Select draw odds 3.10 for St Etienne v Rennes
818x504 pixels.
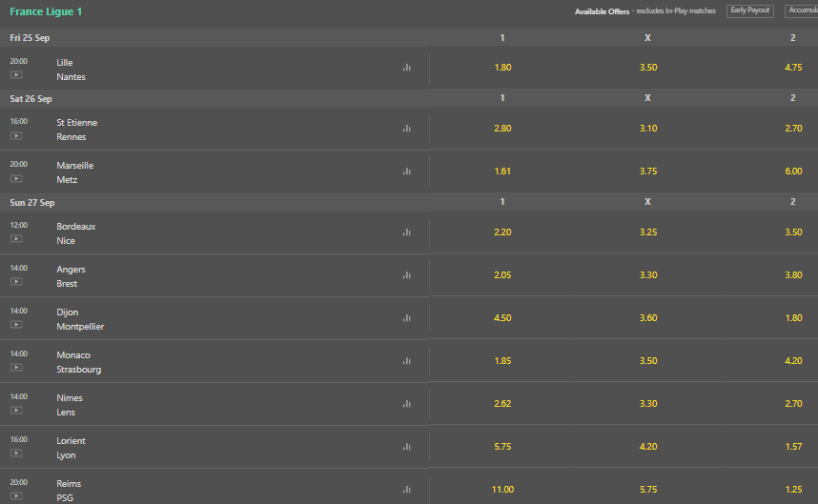tap(648, 129)
